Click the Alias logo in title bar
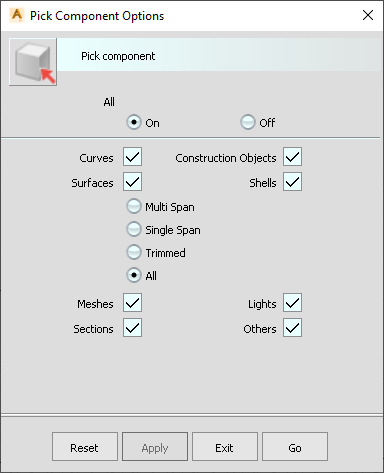The width and height of the screenshot is (384, 473). pos(16,15)
